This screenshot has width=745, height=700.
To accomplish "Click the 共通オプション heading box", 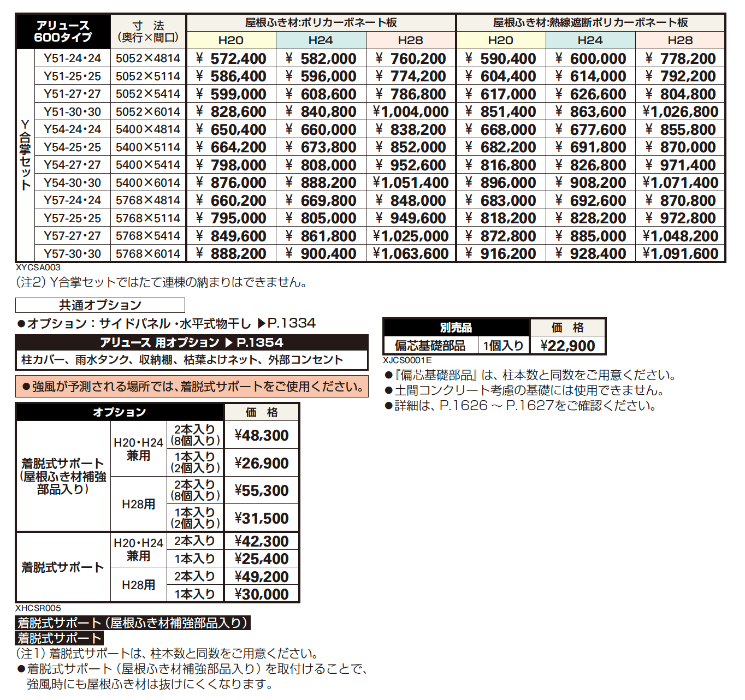I will click(x=100, y=305).
